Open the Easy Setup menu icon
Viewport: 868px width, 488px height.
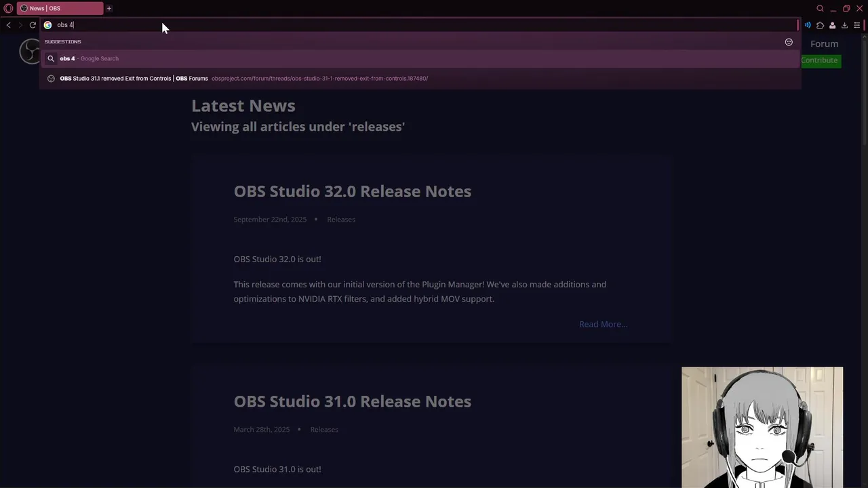point(856,25)
